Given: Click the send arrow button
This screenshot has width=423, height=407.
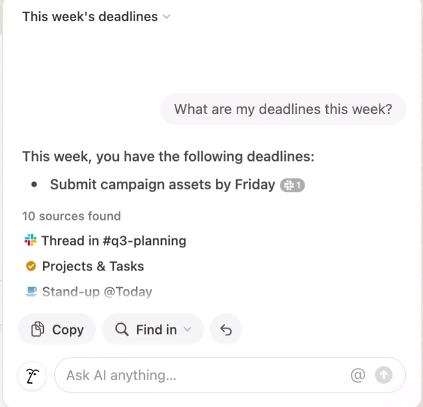Looking at the screenshot, I should point(384,375).
